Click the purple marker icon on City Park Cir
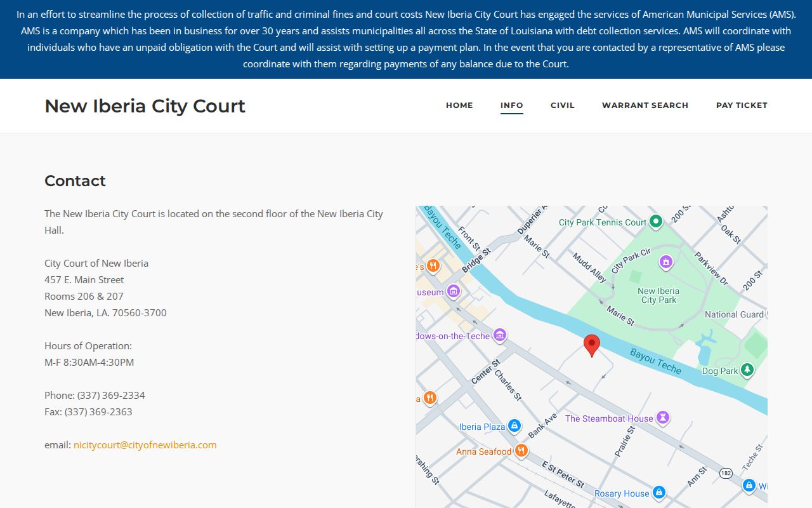 665,262
